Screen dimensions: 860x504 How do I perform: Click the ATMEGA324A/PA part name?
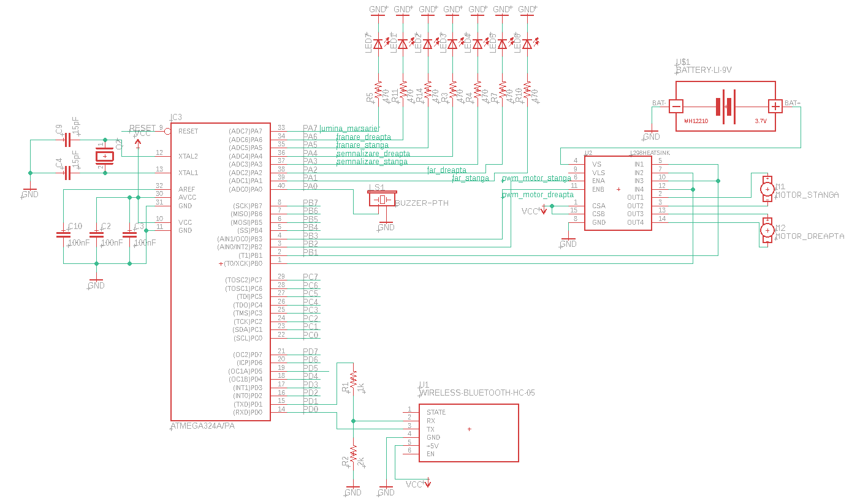pyautogui.click(x=202, y=426)
